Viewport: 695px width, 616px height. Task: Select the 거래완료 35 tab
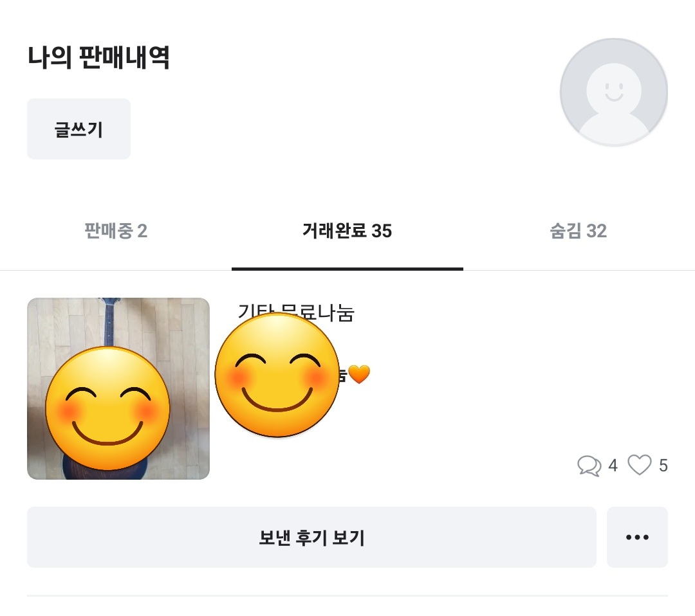[x=347, y=231]
